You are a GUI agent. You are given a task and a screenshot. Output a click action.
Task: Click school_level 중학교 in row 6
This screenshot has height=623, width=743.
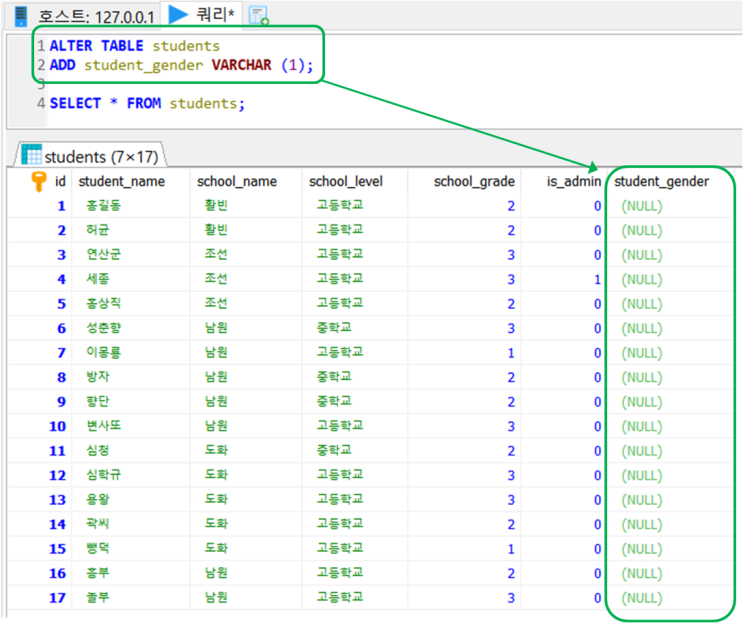335,328
